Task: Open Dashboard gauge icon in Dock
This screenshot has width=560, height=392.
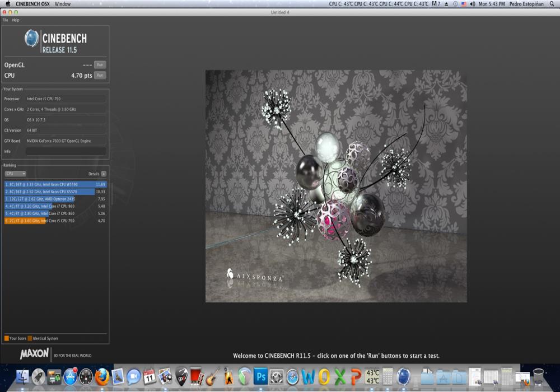Action: coord(86,377)
